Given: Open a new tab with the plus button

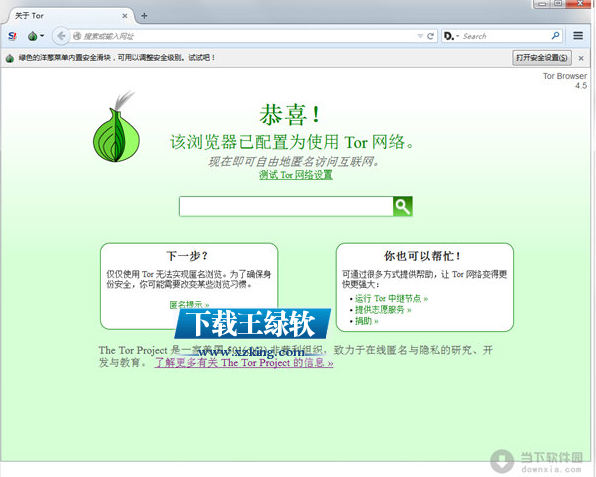Looking at the screenshot, I should tap(144, 16).
